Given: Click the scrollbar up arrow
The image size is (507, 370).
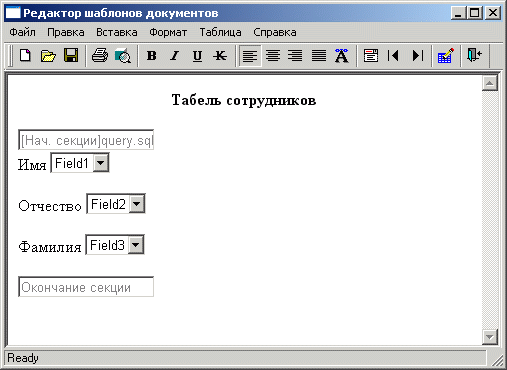Looking at the screenshot, I should [490, 83].
